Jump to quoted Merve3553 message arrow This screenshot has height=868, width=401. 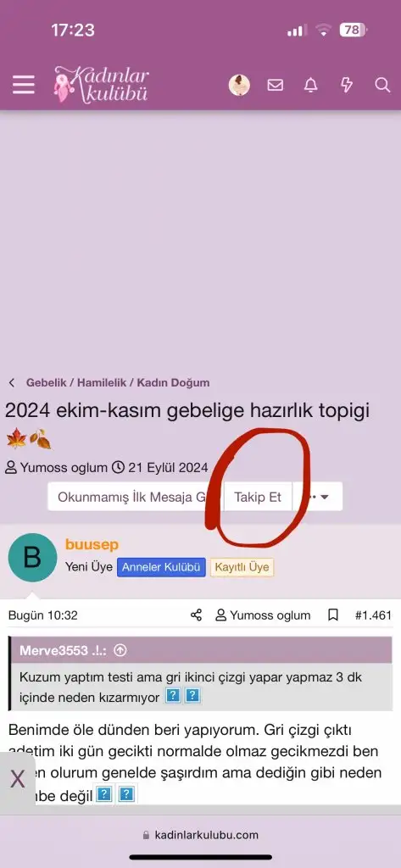[x=120, y=650]
